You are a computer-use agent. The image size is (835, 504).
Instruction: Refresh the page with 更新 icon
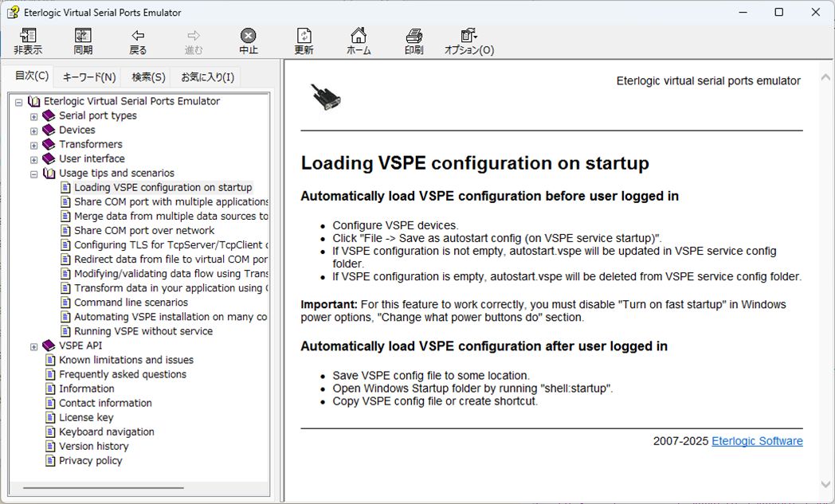coord(304,37)
